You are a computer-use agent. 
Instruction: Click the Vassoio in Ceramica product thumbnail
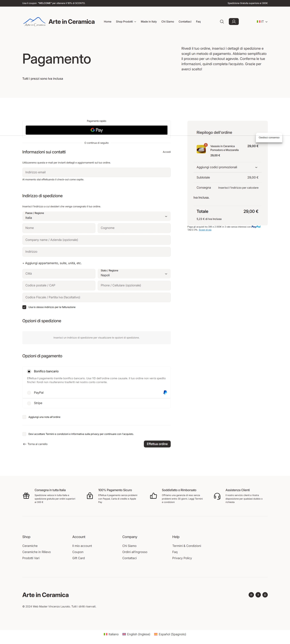(x=201, y=149)
